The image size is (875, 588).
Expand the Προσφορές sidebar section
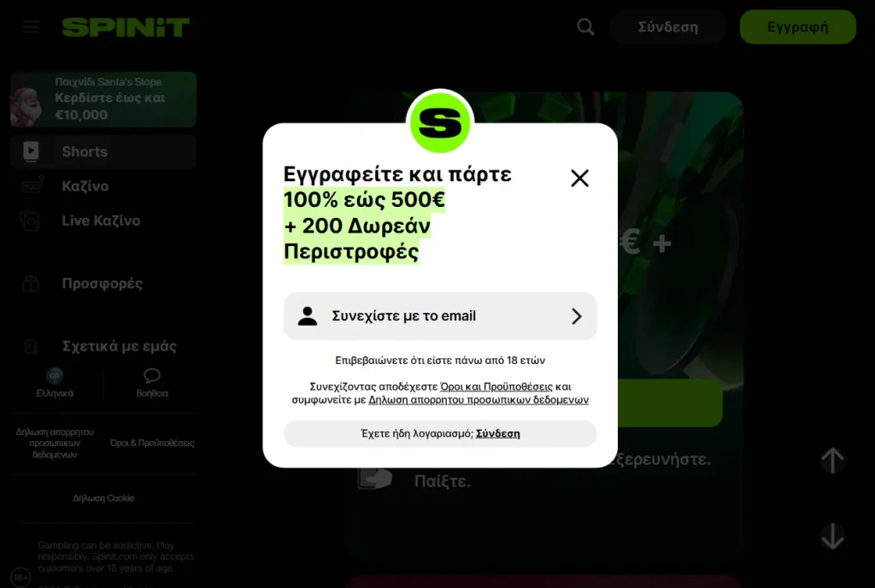click(103, 284)
